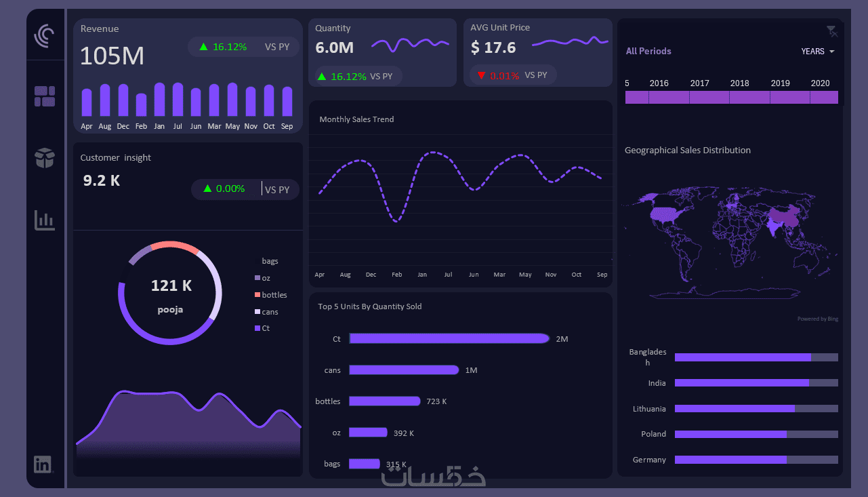Click the All Periods label

pos(648,51)
